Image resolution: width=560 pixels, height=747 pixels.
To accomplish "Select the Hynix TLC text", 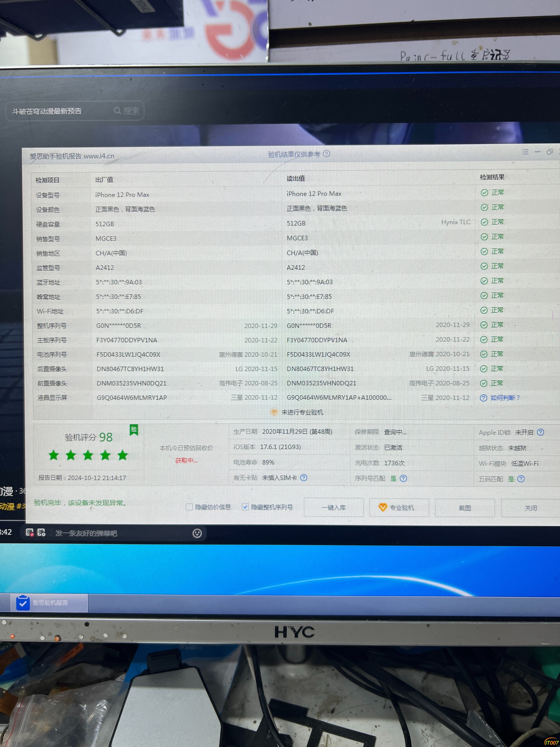I will [x=456, y=222].
